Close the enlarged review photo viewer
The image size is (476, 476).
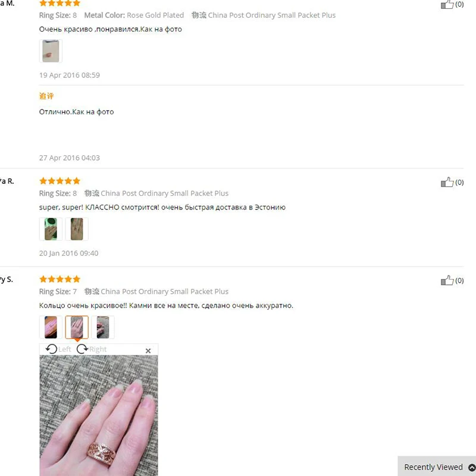click(148, 350)
